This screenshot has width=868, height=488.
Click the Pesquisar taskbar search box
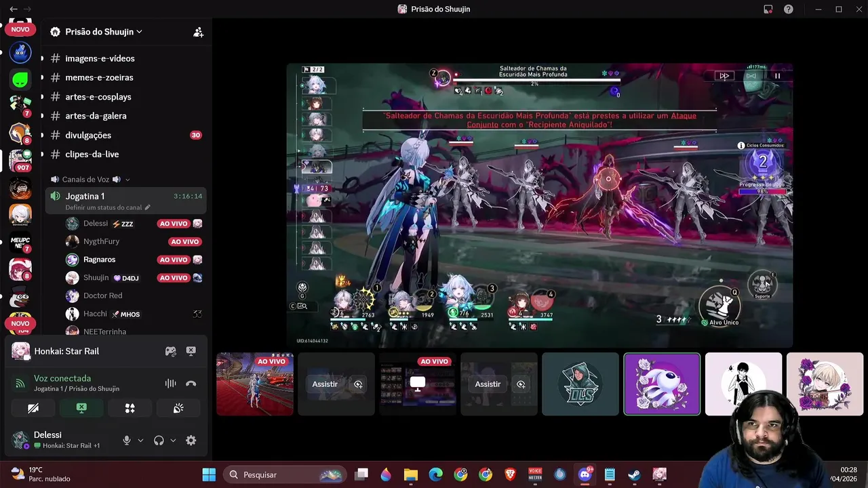284,474
